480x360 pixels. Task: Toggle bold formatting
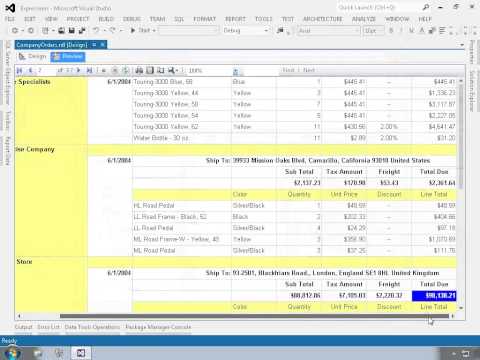coord(391,31)
